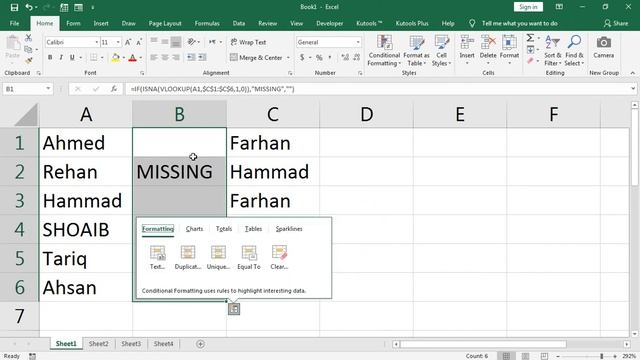Open Cell Styles gallery
The height and width of the screenshot is (360, 640).
pos(441,51)
